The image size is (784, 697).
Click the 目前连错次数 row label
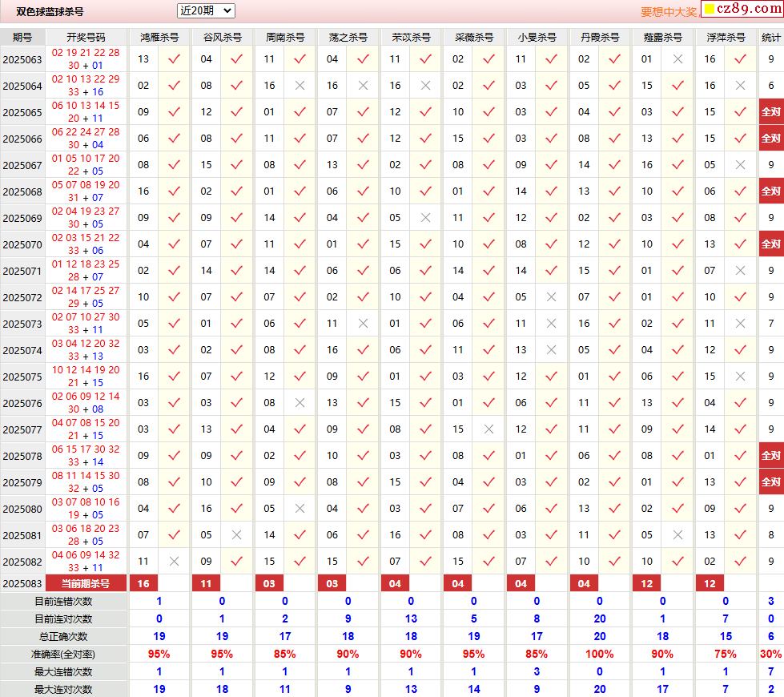tap(63, 602)
